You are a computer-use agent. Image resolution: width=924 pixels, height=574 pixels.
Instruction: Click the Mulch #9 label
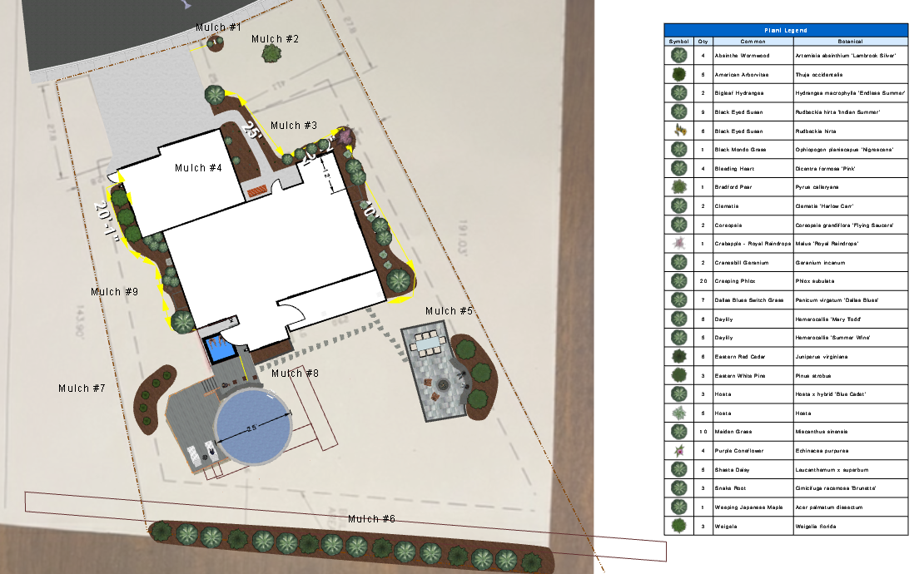point(114,292)
